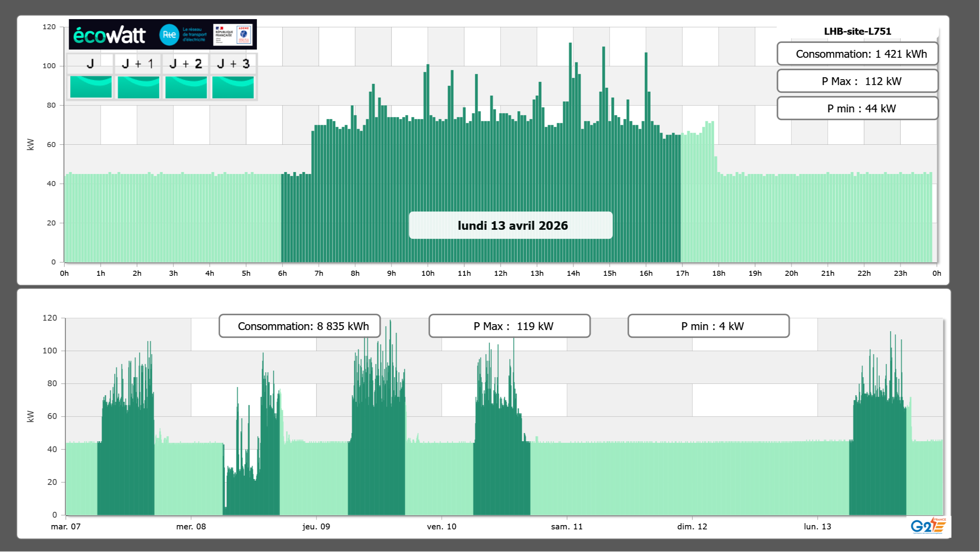Image resolution: width=980 pixels, height=552 pixels.
Task: Click the P Max : 119 kW box
Action: (x=509, y=326)
